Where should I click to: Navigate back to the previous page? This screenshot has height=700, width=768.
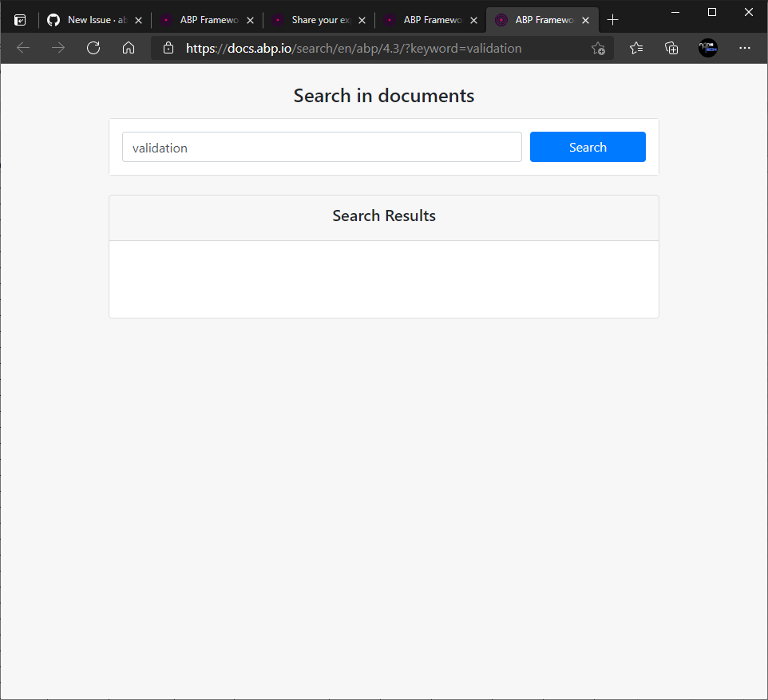(x=22, y=48)
